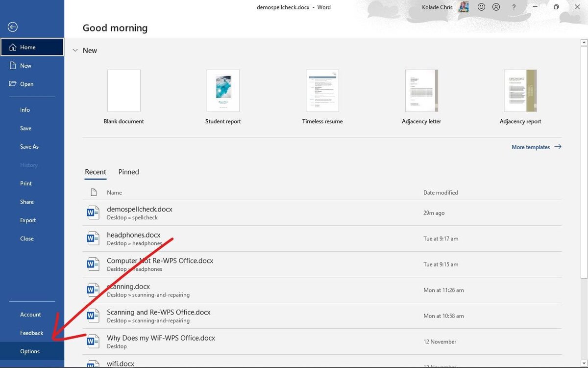Image resolution: width=588 pixels, height=368 pixels.
Task: Click the document icon in list header
Action: pyautogui.click(x=94, y=192)
